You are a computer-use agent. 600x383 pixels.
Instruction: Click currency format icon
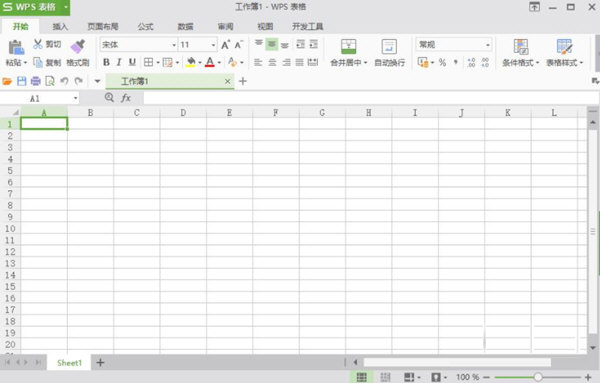tap(423, 62)
